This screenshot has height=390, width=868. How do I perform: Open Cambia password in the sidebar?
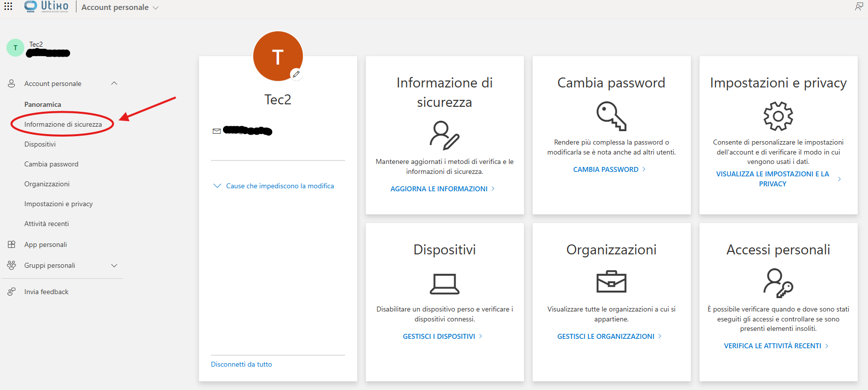pos(51,164)
